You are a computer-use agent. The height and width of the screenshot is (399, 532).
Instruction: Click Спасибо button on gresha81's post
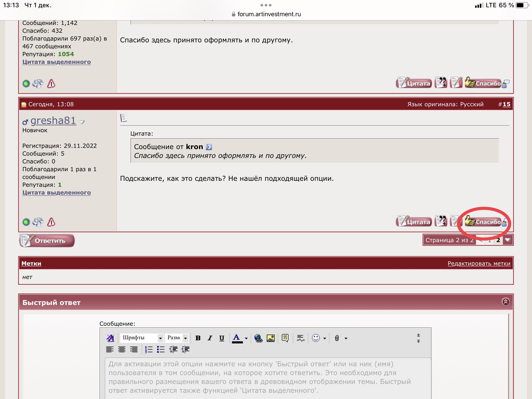click(484, 222)
